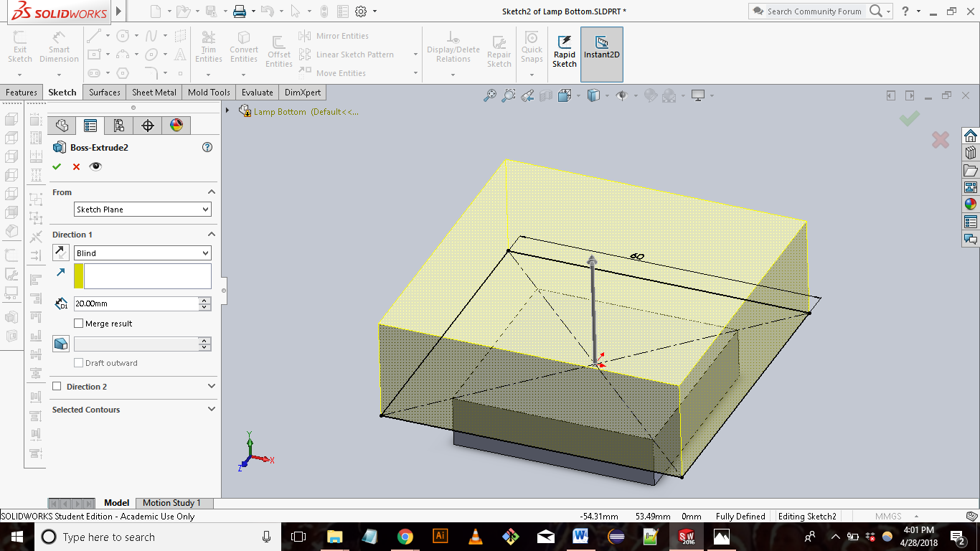Open the DisplayManager appearance tab

coord(176,126)
